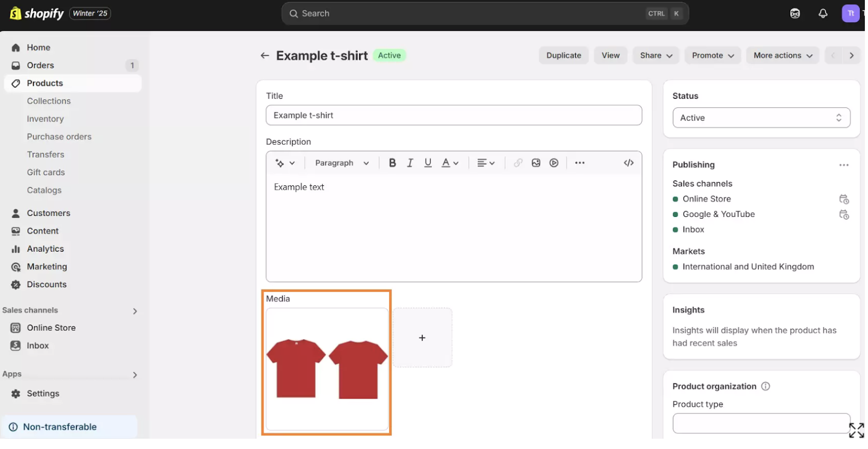Viewport: 868px width, 449px height.
Task: Click the Duplicate button
Action: pyautogui.click(x=564, y=55)
